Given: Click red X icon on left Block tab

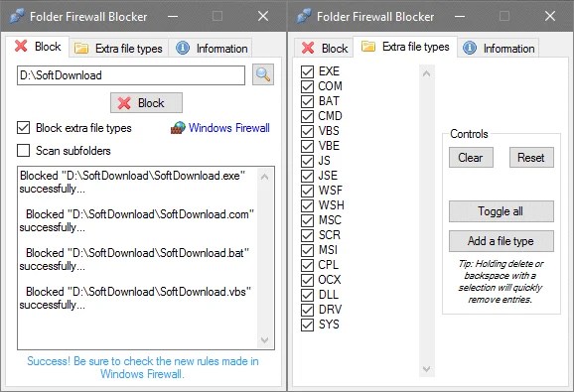Looking at the screenshot, I should pos(21,46).
